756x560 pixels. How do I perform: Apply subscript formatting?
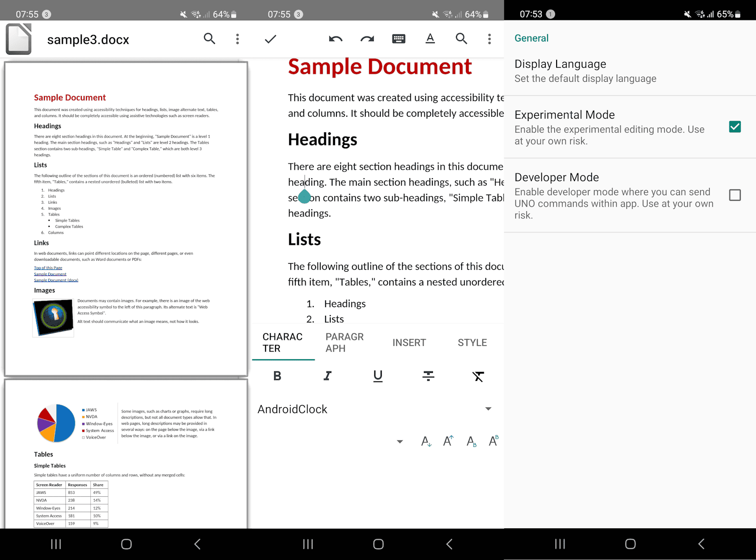pos(471,441)
